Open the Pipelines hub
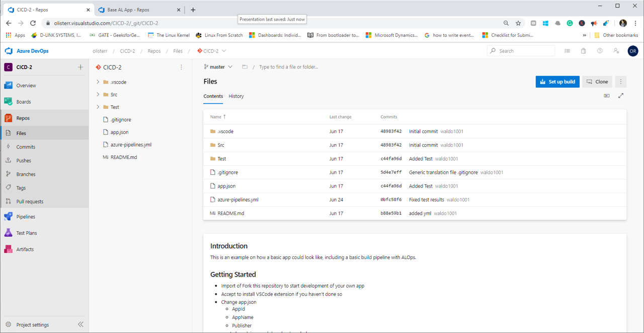The width and height of the screenshot is (644, 333). coord(26,217)
